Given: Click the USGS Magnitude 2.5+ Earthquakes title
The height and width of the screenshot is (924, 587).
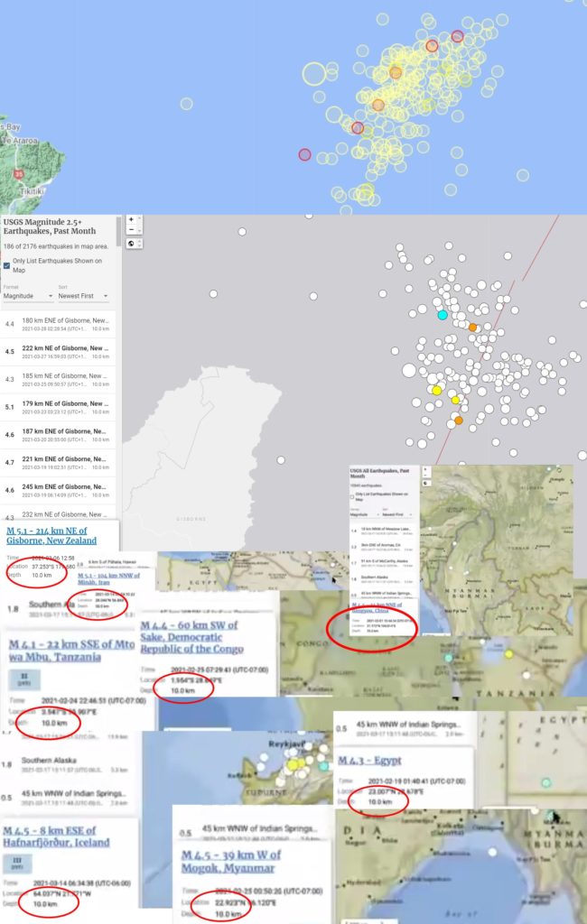Looking at the screenshot, I should tap(50, 226).
